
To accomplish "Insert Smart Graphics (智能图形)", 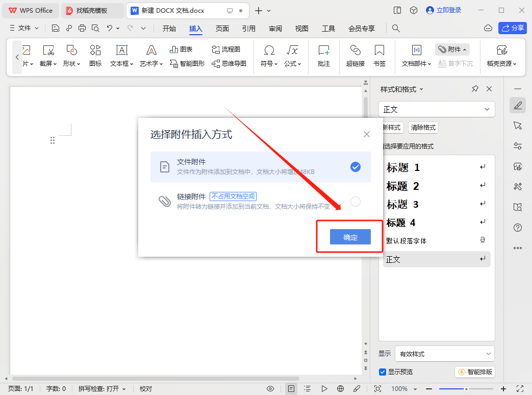I will 187,63.
